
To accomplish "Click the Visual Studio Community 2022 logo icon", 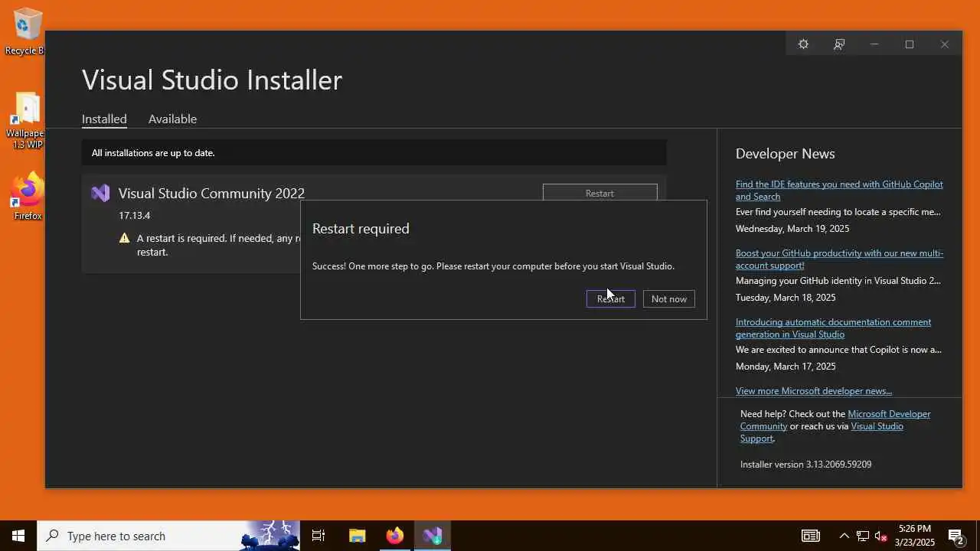I will pos(100,193).
